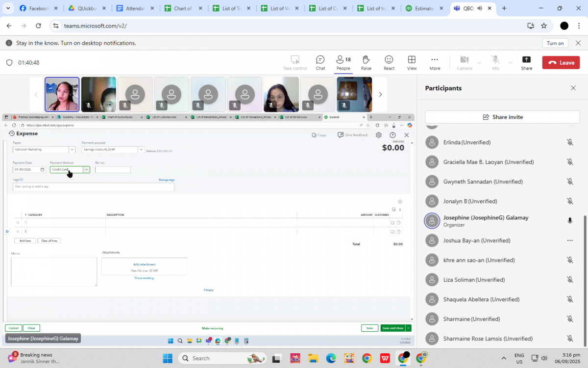Open the React emoji menu
This screenshot has height=368, width=588.
[389, 63]
